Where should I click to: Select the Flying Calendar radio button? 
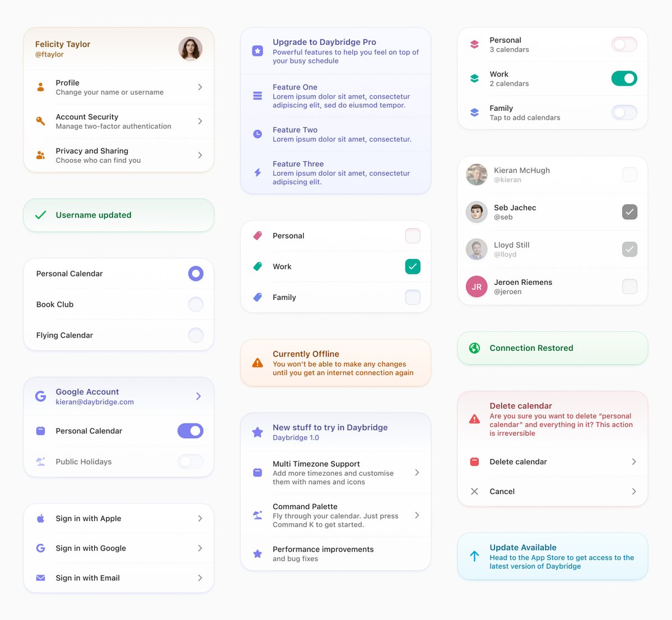pos(195,335)
